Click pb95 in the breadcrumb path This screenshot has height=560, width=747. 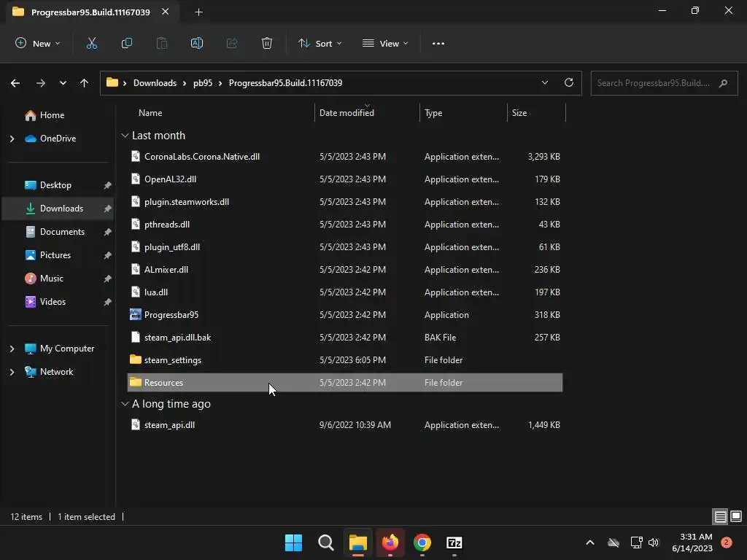203,83
